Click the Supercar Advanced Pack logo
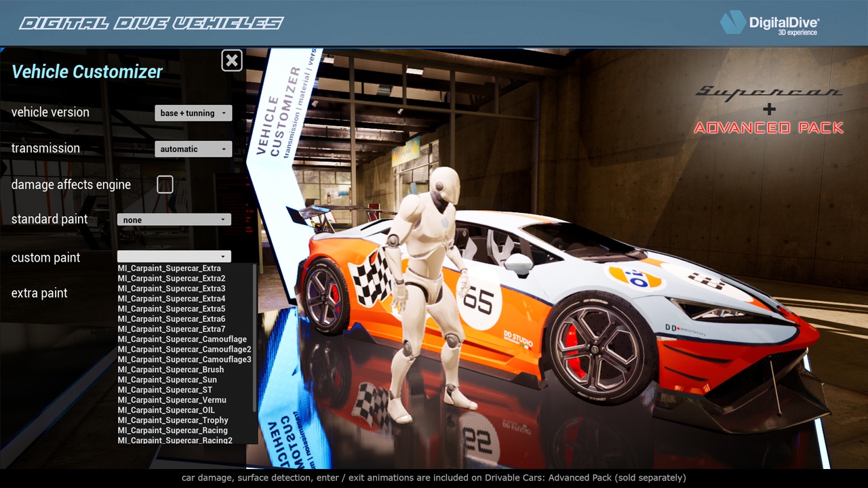Screen dimensions: 868x488 point(769,110)
